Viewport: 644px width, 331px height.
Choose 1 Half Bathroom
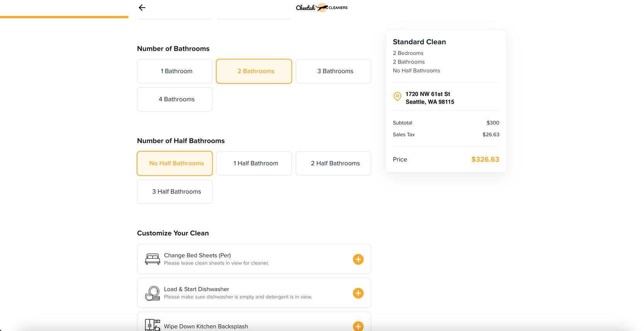(254, 163)
